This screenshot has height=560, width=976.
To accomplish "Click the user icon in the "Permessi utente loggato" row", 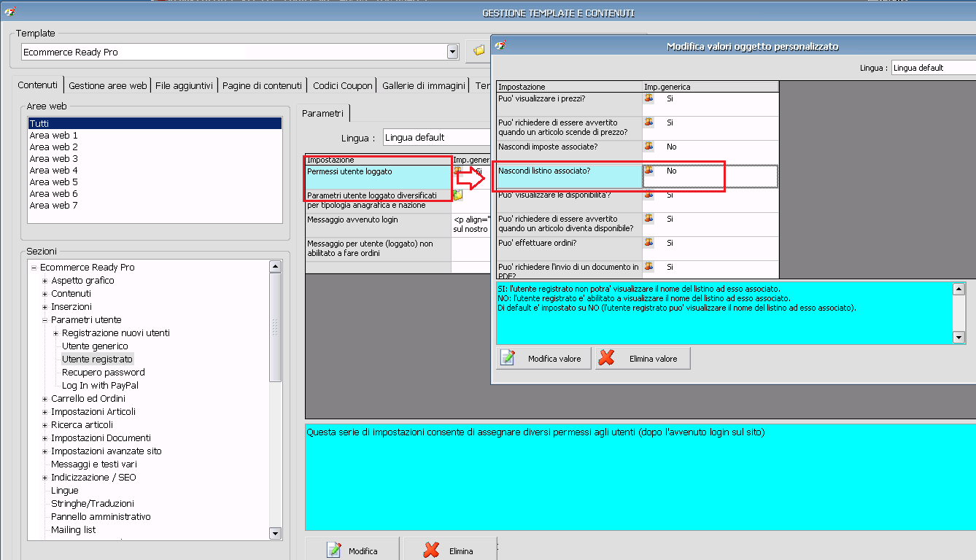I will (x=458, y=171).
